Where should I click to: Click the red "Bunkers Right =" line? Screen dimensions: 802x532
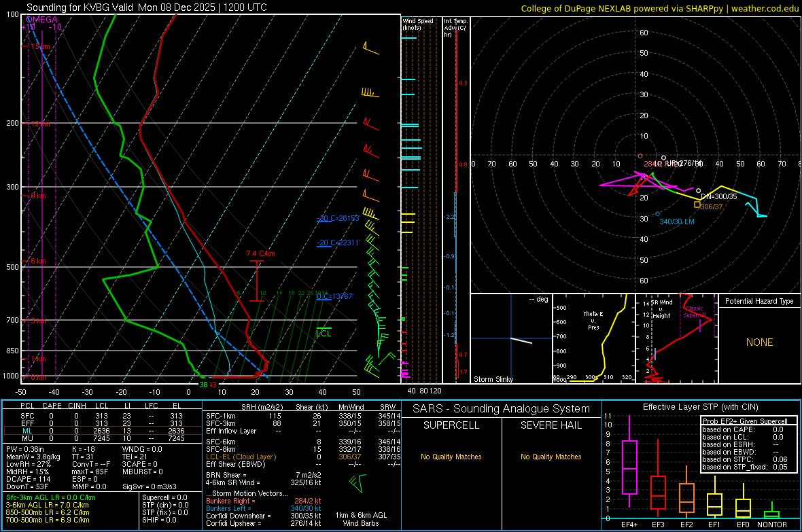pyautogui.click(x=264, y=501)
